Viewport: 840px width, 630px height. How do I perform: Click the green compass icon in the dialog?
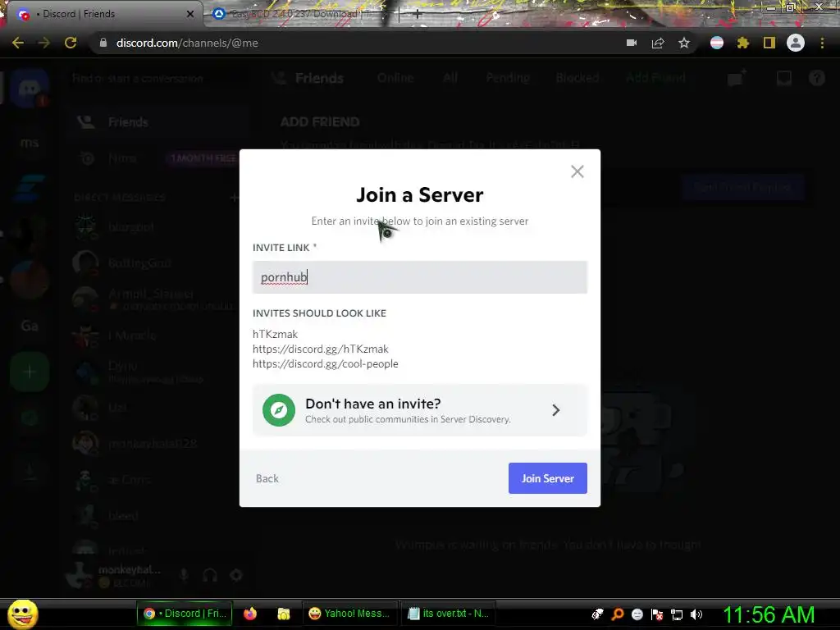279,410
